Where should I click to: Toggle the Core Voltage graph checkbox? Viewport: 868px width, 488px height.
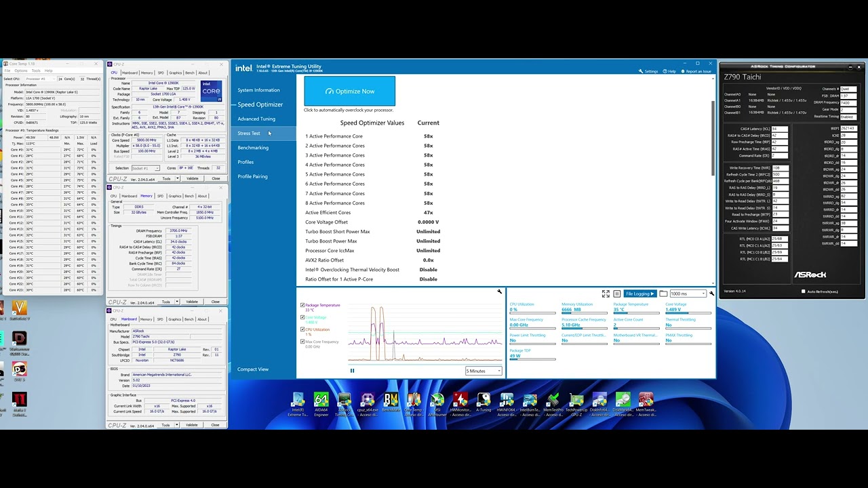click(302, 317)
